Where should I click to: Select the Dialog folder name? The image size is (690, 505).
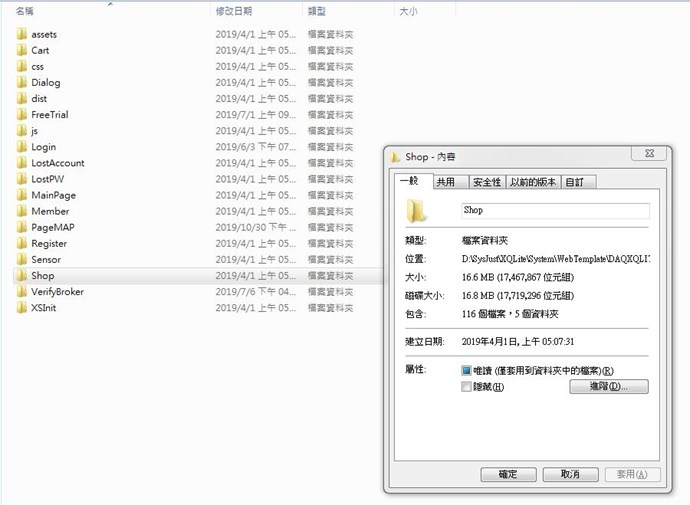46,82
